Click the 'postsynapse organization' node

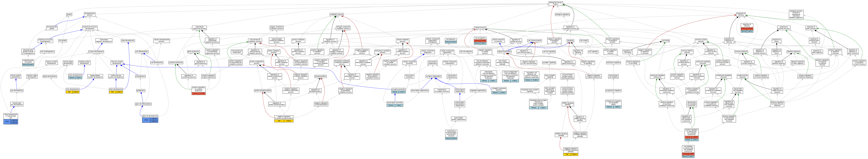460,90
